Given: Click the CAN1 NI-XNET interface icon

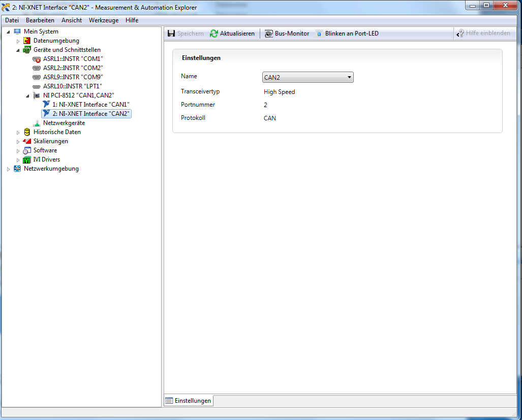Looking at the screenshot, I should (46, 105).
